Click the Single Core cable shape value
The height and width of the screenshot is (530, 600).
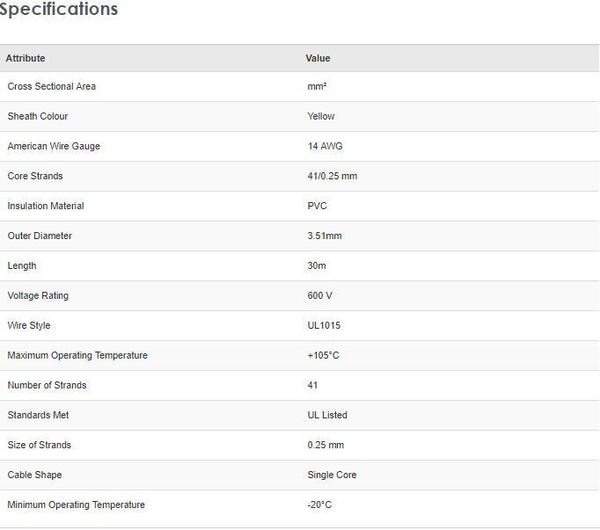(332, 475)
